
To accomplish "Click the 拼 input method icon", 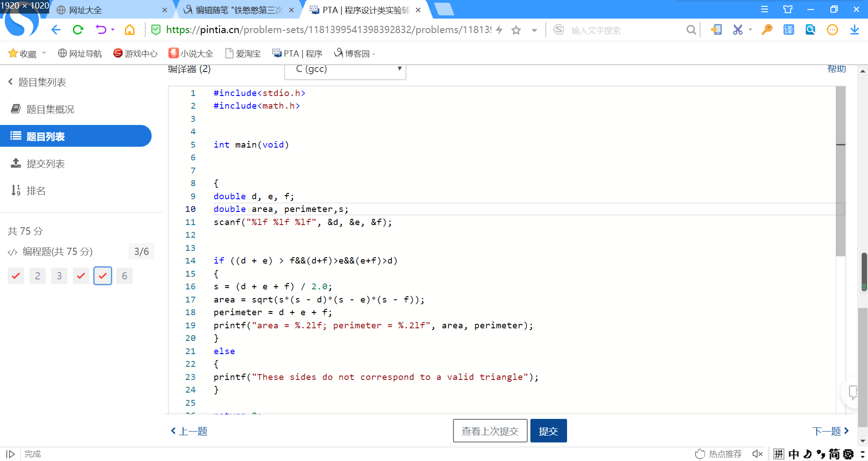I will (779, 454).
